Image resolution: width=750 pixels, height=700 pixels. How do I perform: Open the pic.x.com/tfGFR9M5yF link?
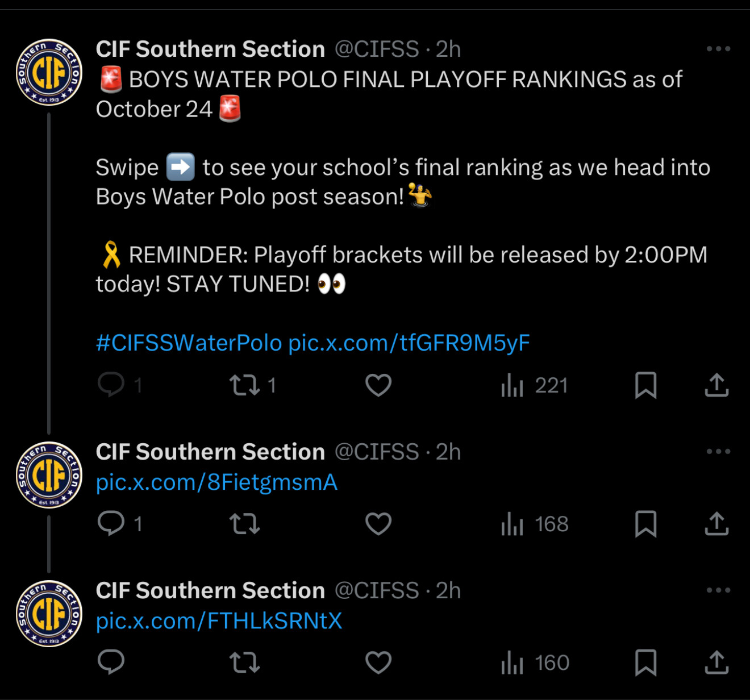click(409, 343)
